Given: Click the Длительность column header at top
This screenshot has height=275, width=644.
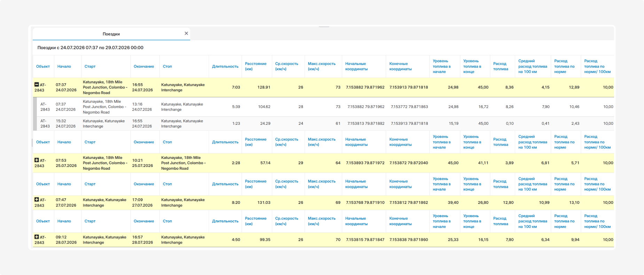Looking at the screenshot, I should point(225,66).
